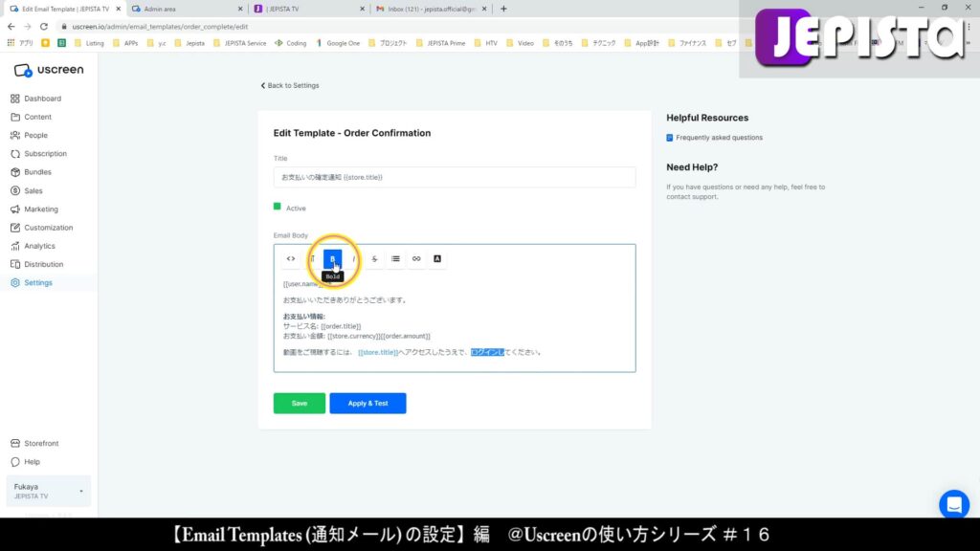Click the Bundles label in sidebar
Screen dimensions: 980x551
37,172
